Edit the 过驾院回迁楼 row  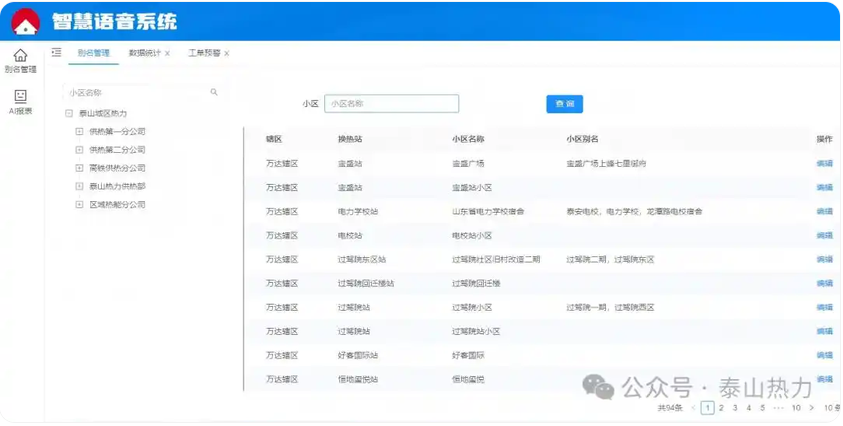click(824, 283)
